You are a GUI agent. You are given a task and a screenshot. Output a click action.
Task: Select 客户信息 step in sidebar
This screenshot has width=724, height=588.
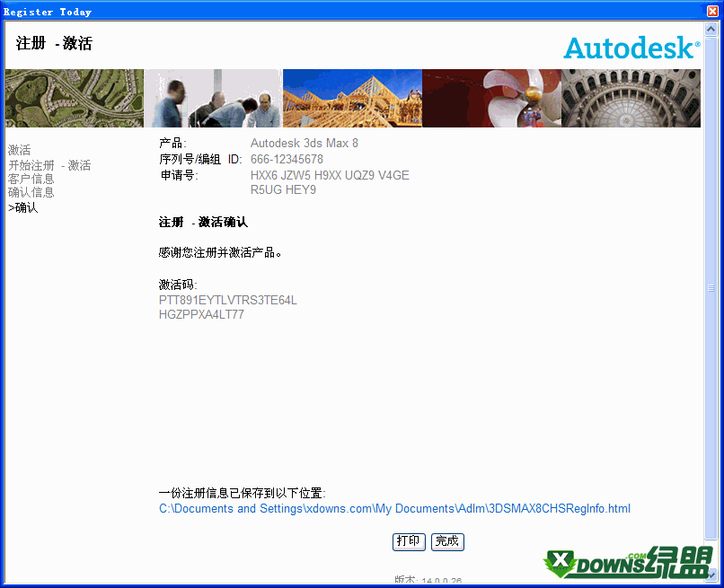click(x=31, y=179)
